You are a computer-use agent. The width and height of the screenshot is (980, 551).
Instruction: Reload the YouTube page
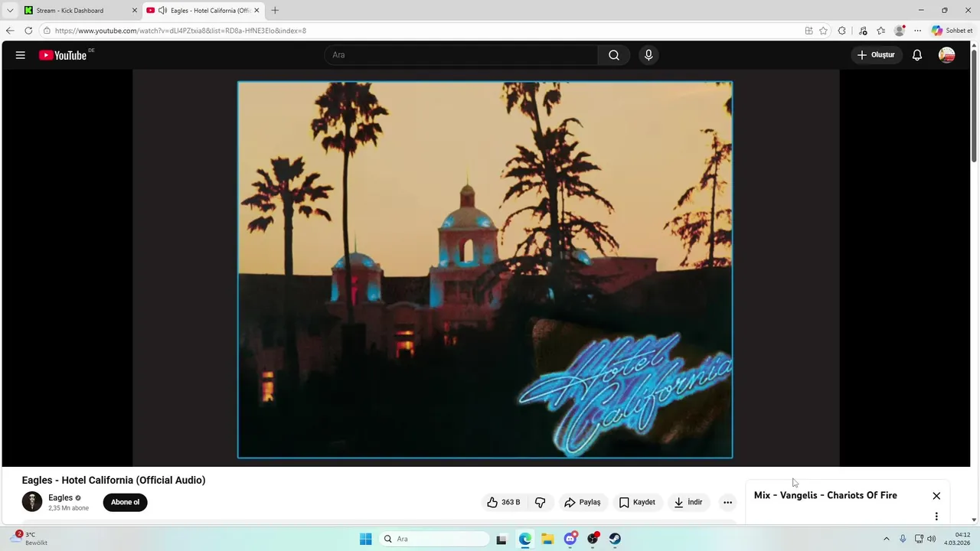[28, 31]
